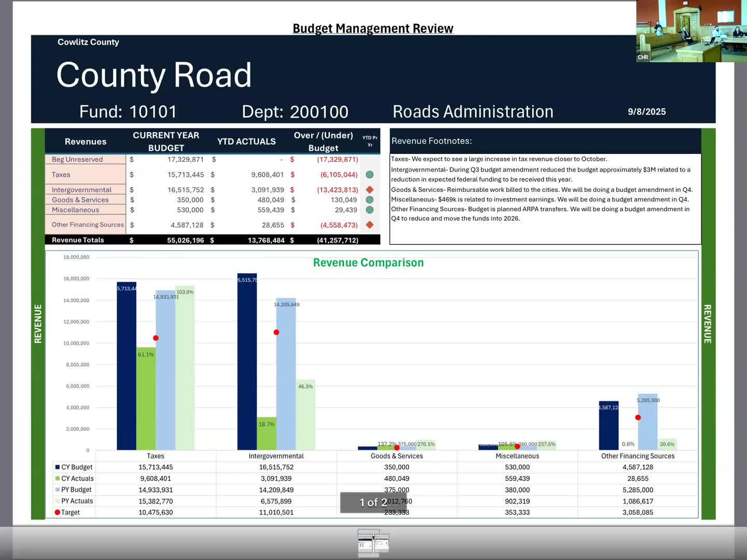Select the Budget Management Review title

[372, 28]
